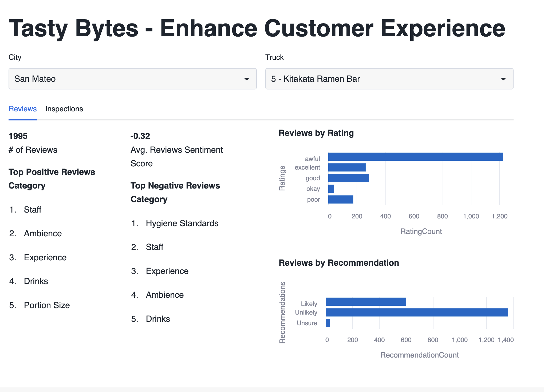This screenshot has width=544, height=392.
Task: Click the excellent rating bar
Action: pyautogui.click(x=347, y=167)
